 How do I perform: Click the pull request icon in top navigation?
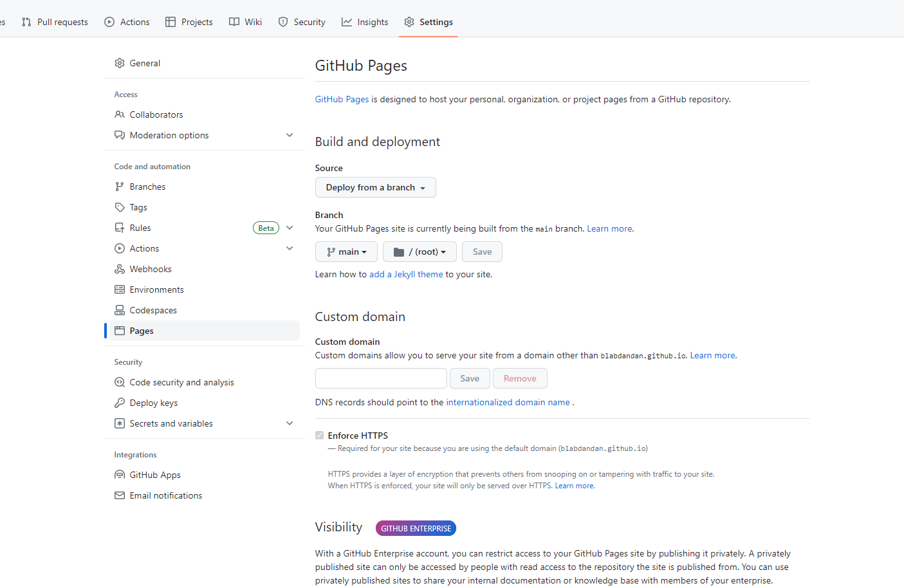(26, 22)
